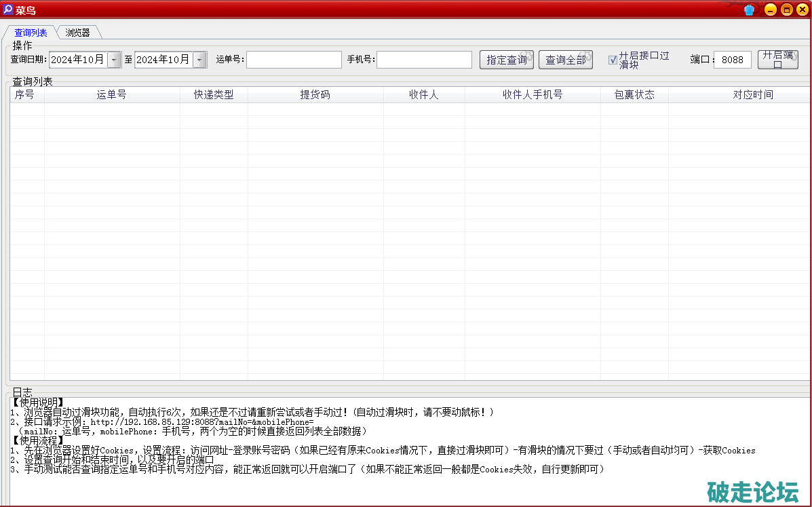Click the 指定查询 button
Image resolution: width=812 pixels, height=507 pixels.
(506, 60)
